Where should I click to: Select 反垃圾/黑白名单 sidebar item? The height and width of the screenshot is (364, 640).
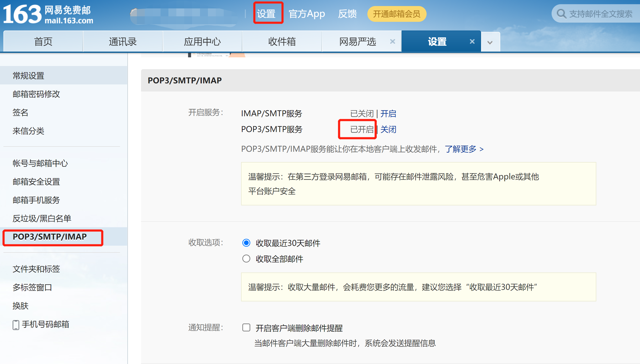[x=42, y=218]
